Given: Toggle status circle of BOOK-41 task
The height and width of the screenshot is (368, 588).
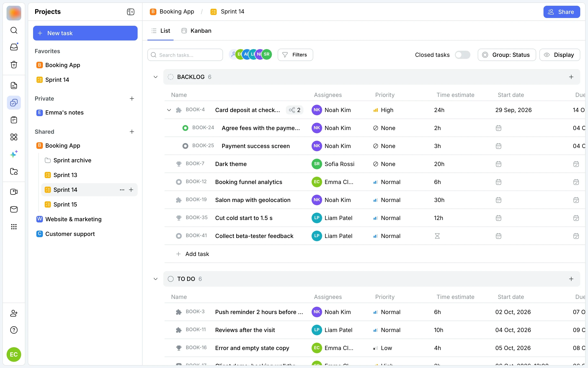Looking at the screenshot, I should (x=179, y=236).
